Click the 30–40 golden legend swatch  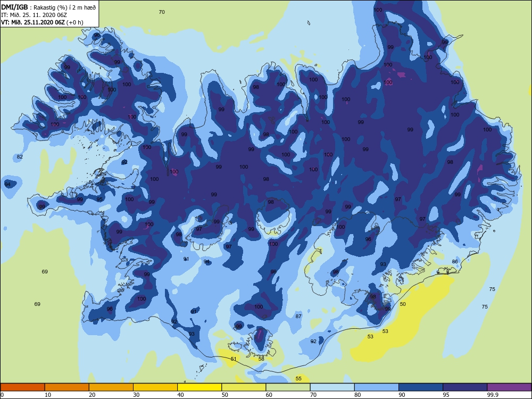click(155, 387)
